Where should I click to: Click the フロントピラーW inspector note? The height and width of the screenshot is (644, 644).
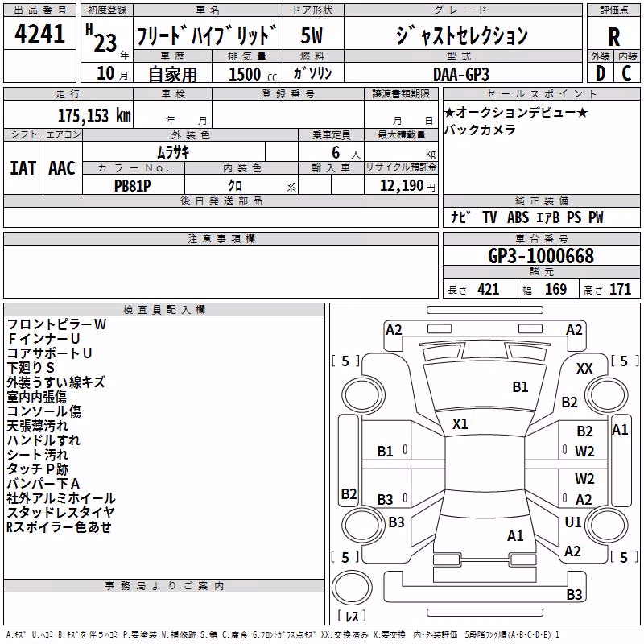point(56,324)
